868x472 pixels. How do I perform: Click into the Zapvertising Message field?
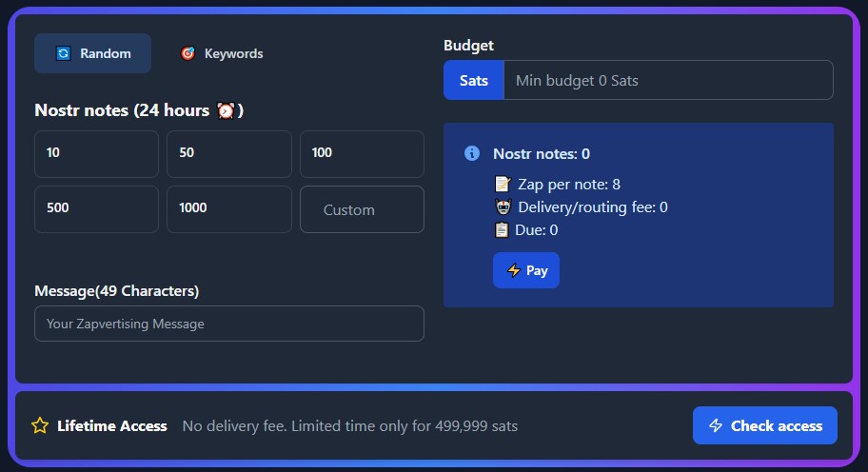click(x=228, y=324)
